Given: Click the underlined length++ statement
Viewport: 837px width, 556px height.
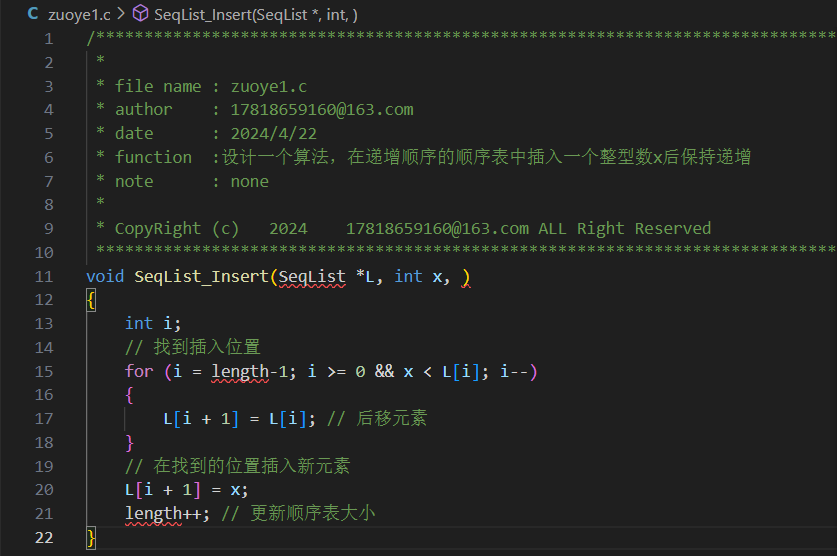Looking at the screenshot, I should [167, 514].
